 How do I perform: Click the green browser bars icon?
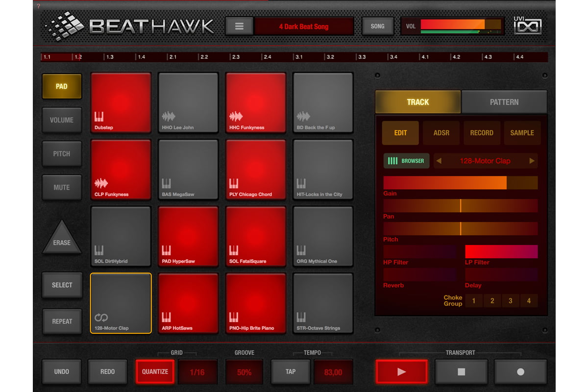pos(392,161)
